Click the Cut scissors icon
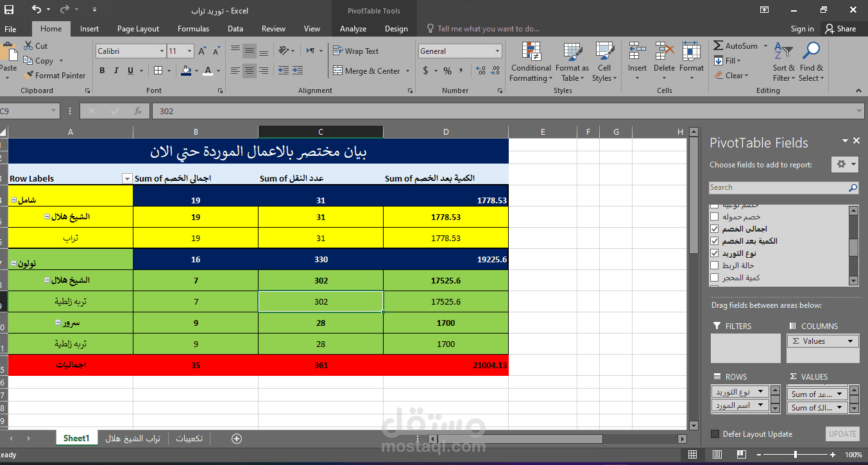 pyautogui.click(x=28, y=46)
